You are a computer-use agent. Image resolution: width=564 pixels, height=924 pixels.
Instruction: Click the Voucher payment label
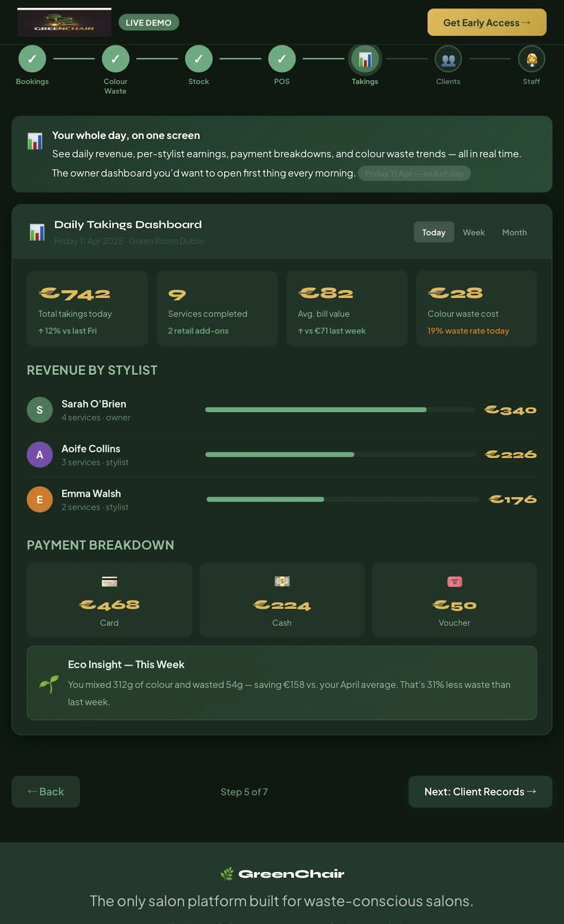(454, 623)
